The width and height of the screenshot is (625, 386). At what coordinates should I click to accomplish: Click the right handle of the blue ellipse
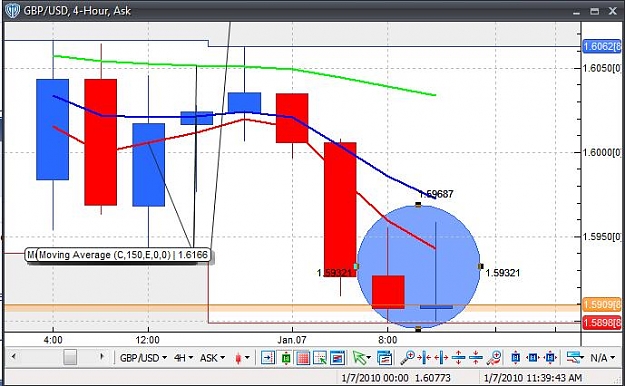(480, 266)
